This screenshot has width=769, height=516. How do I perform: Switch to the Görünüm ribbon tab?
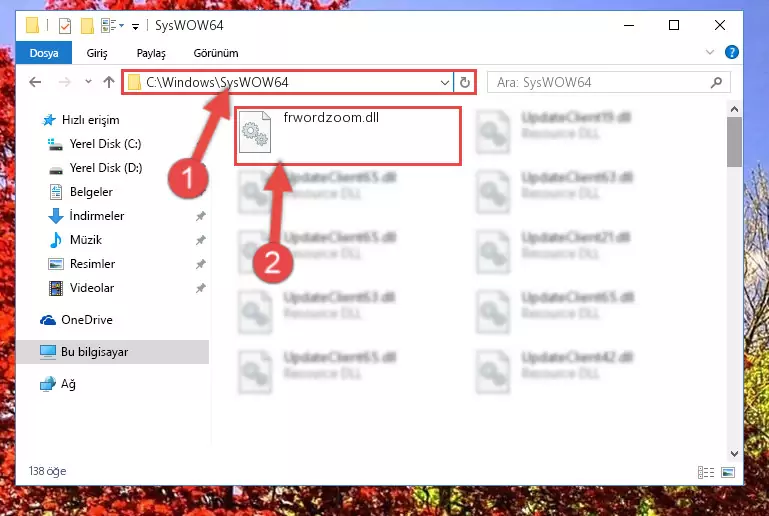point(216,53)
